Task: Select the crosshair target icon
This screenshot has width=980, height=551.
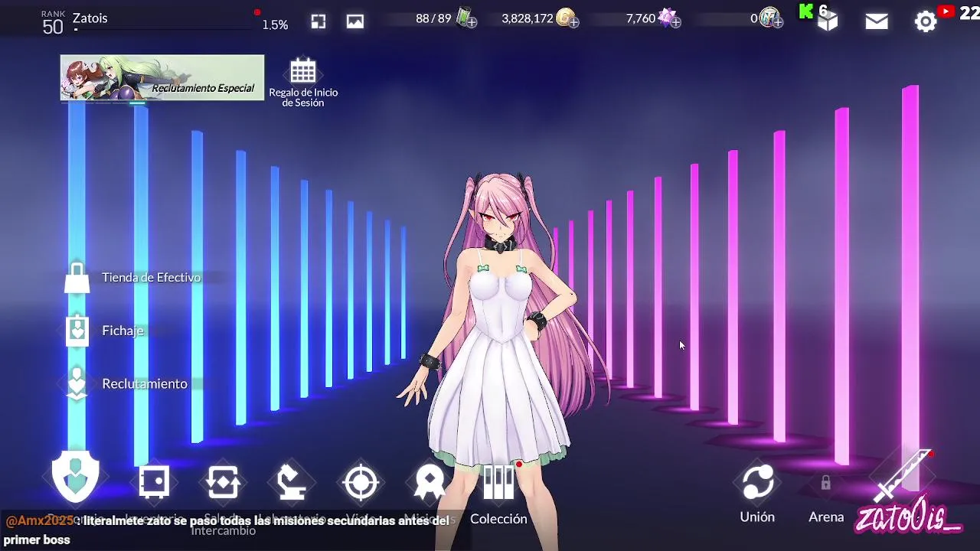Action: 361,483
